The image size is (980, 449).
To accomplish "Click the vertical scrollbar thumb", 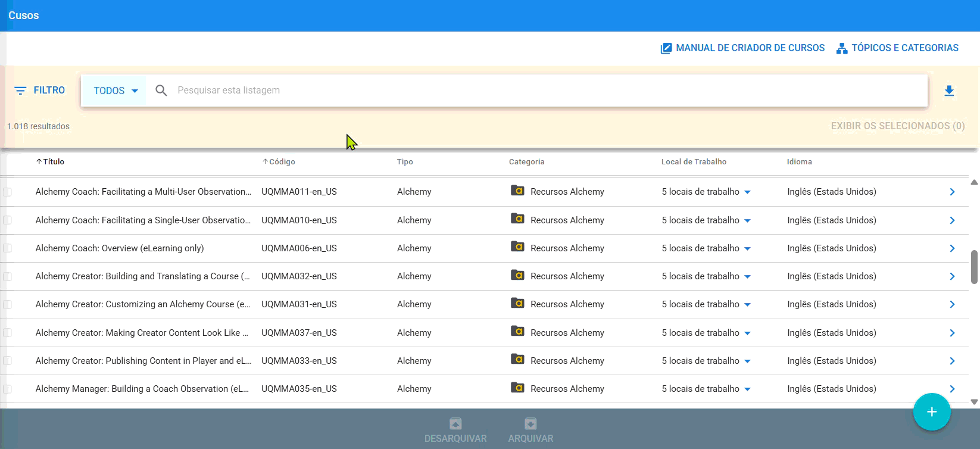I will point(974,267).
